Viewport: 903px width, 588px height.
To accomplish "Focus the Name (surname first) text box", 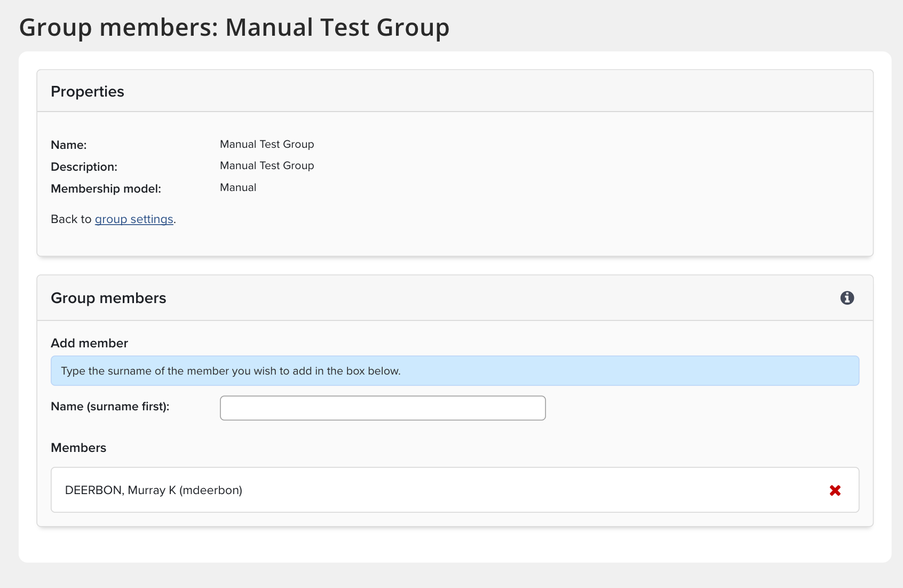I will click(x=383, y=408).
